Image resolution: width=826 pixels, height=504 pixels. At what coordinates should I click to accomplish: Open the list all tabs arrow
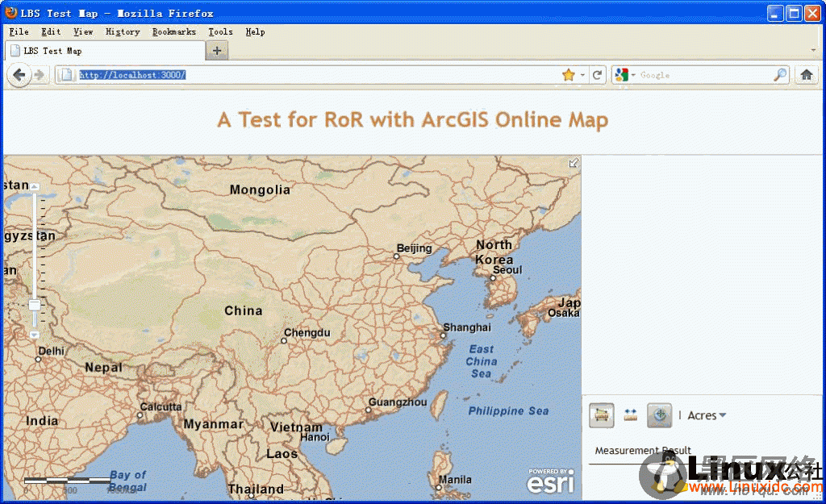coord(813,51)
